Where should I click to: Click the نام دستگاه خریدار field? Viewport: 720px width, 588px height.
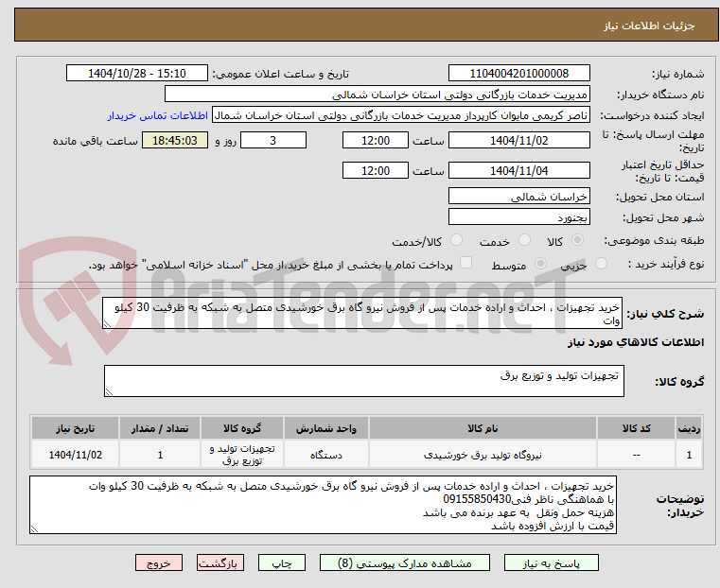click(377, 95)
